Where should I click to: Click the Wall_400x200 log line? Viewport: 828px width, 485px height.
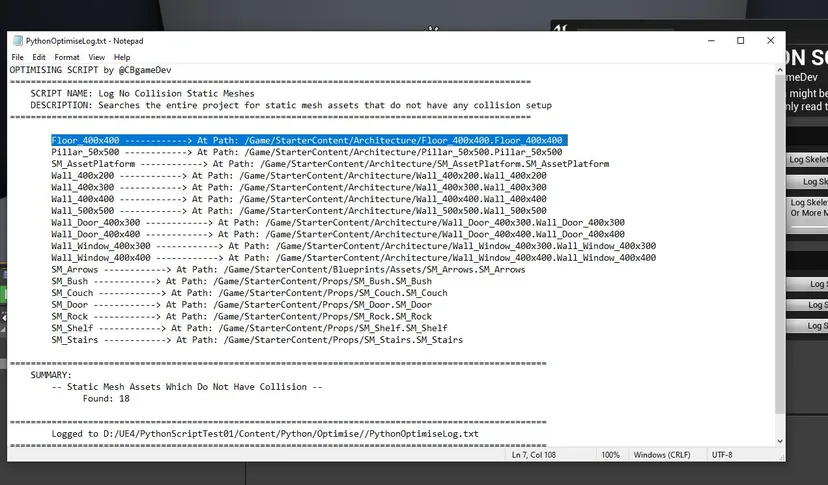point(298,175)
